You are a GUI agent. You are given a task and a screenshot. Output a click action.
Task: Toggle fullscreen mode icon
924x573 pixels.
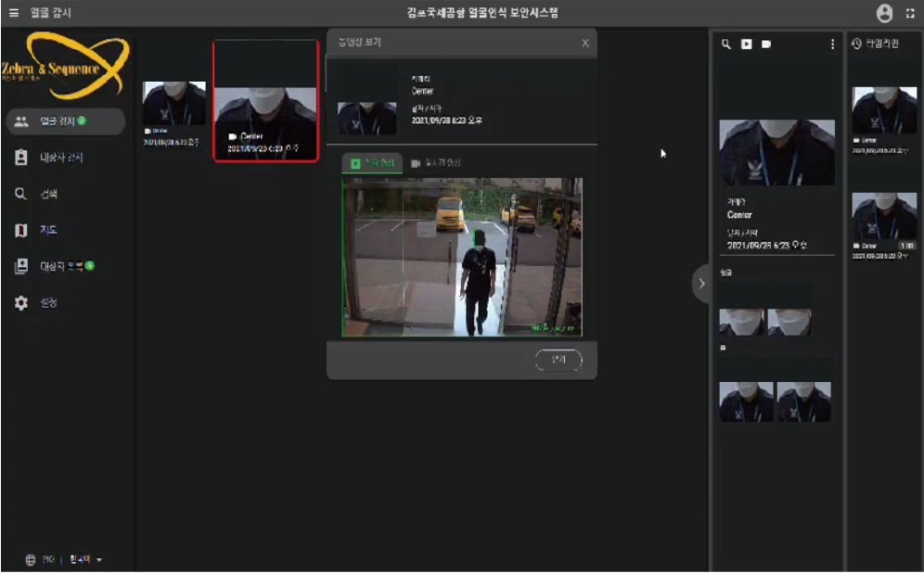[910, 13]
